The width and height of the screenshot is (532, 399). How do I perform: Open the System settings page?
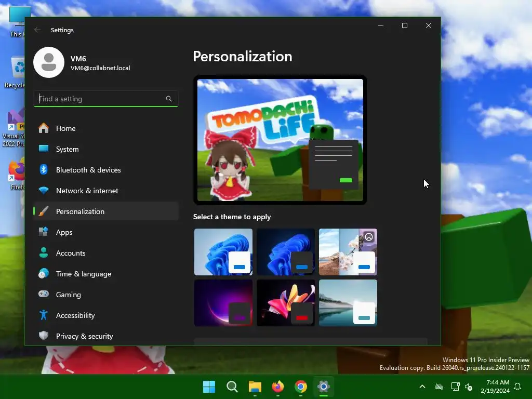(106, 149)
